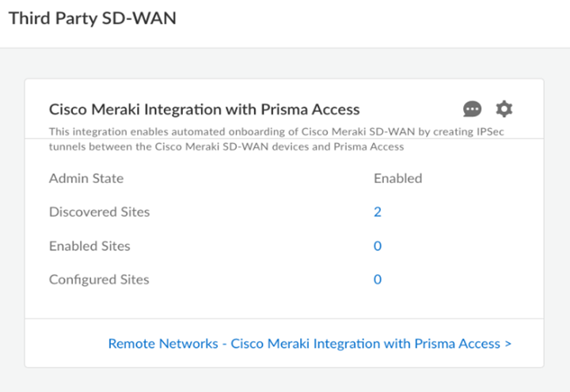
Task: Open the Discovered Sites count of 2
Action: tap(378, 212)
